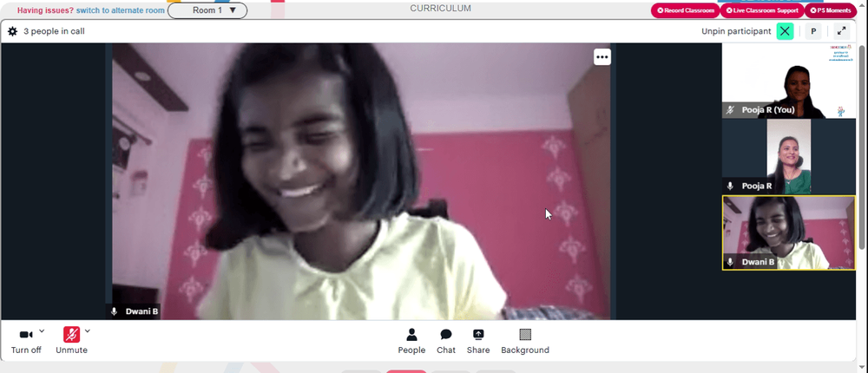The height and width of the screenshot is (373, 868).
Task: Open Background effects
Action: 525,341
